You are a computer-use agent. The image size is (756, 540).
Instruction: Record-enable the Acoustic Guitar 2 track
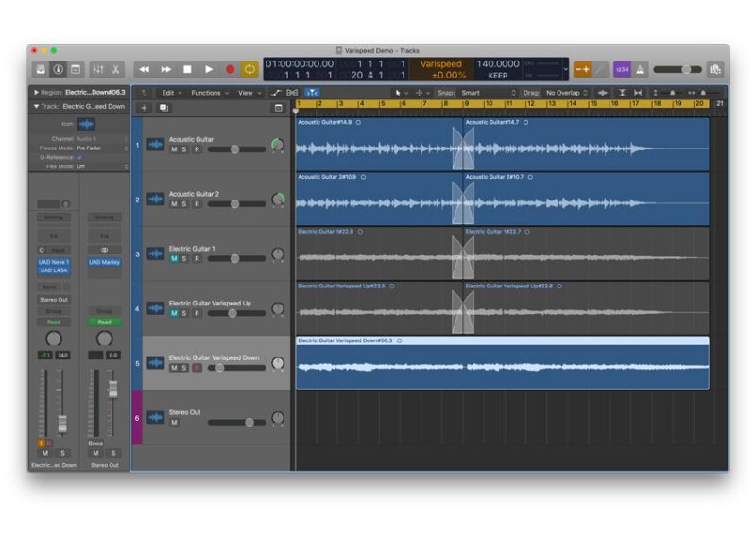click(x=197, y=204)
